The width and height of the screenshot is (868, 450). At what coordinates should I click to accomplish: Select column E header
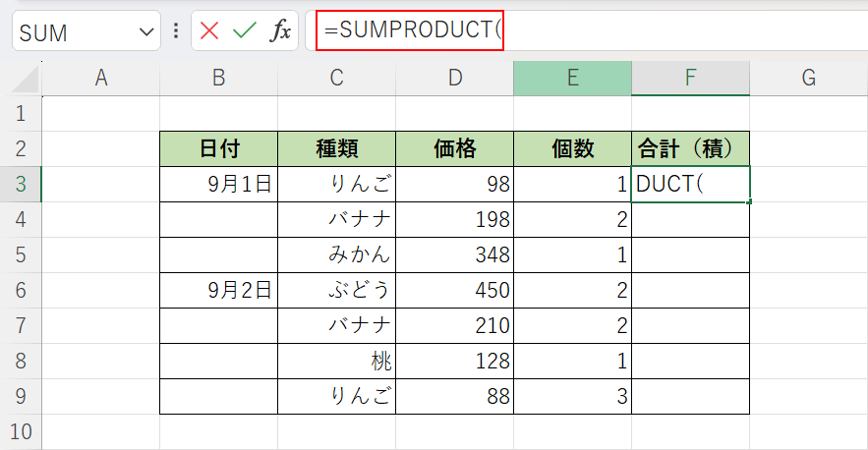572,79
